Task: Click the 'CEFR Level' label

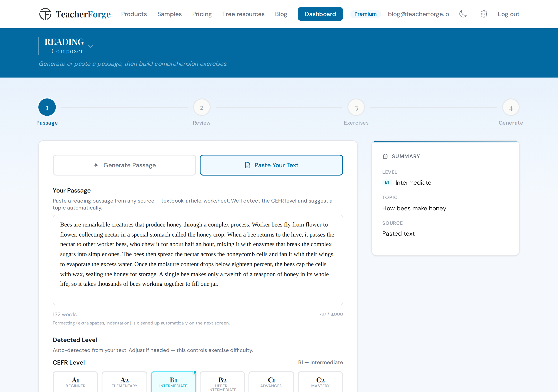Action: point(69,362)
